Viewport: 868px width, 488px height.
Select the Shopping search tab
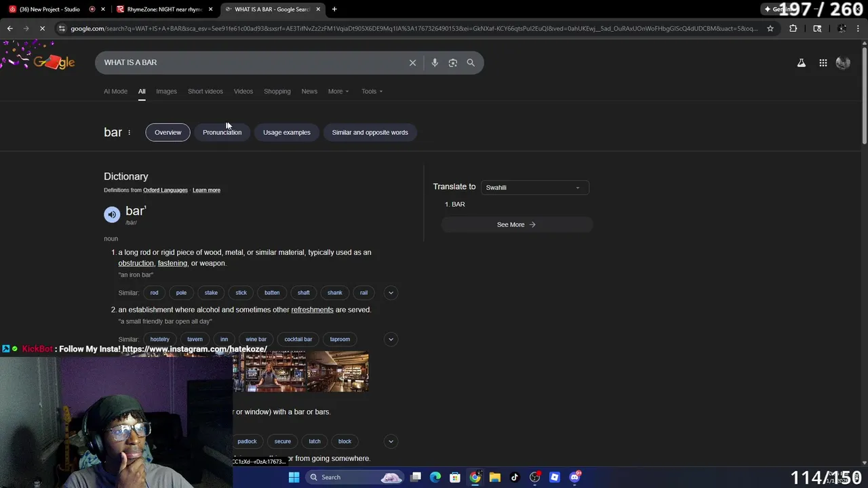point(277,91)
